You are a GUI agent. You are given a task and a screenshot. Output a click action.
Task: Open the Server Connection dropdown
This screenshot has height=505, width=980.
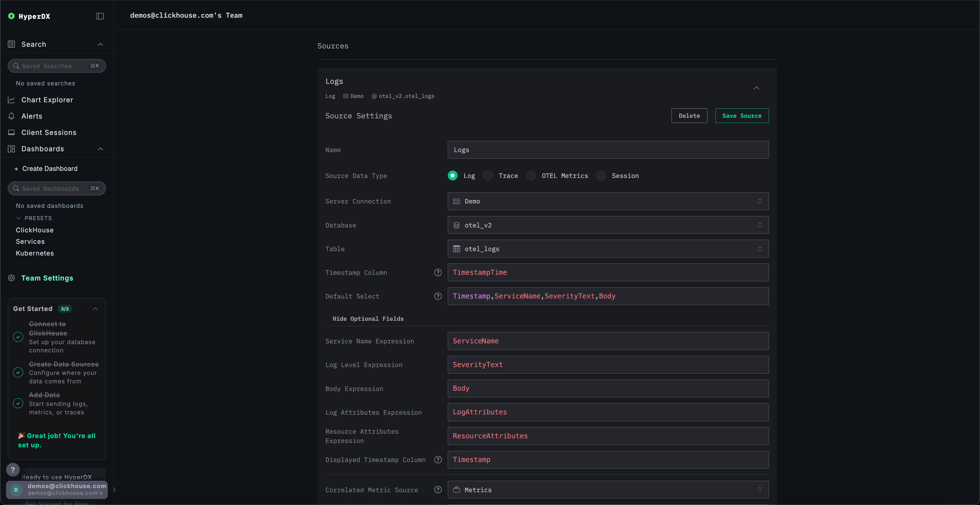click(608, 201)
